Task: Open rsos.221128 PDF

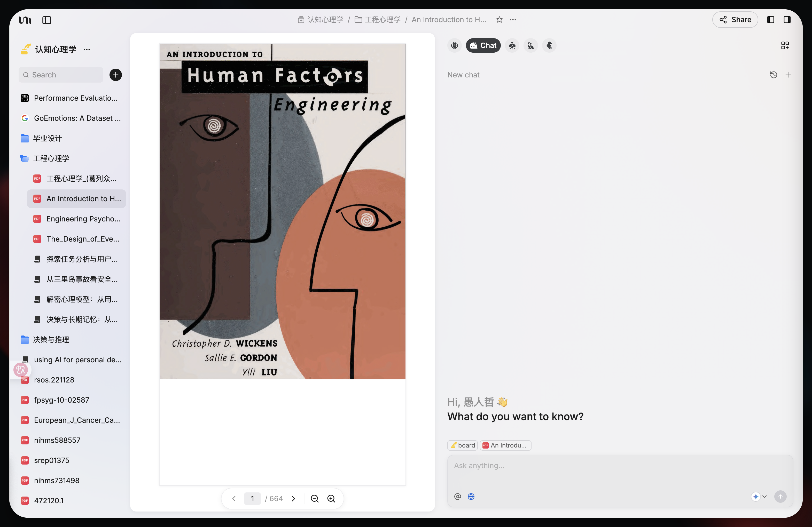Action: tap(72, 380)
